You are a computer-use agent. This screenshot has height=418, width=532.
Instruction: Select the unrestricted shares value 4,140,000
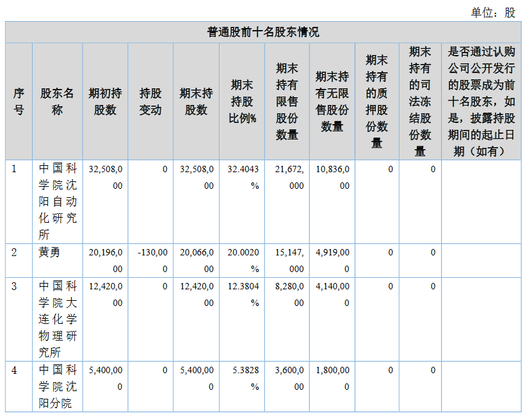pos(332,294)
